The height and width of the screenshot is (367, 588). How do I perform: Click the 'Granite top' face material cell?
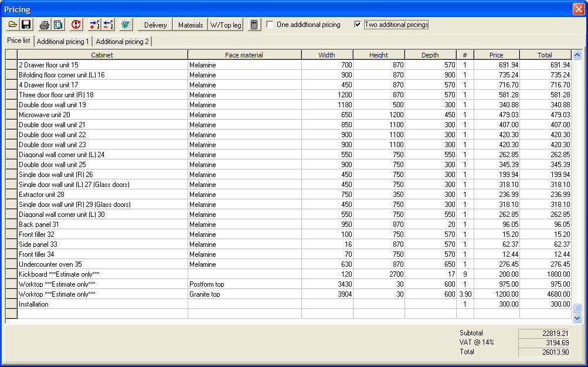point(244,294)
